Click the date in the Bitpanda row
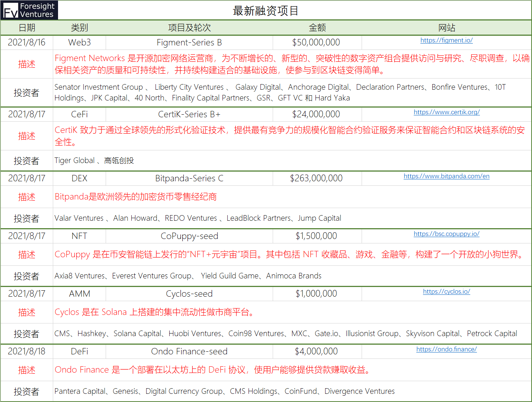Image resolution: width=532 pixels, height=402 pixels. click(27, 178)
